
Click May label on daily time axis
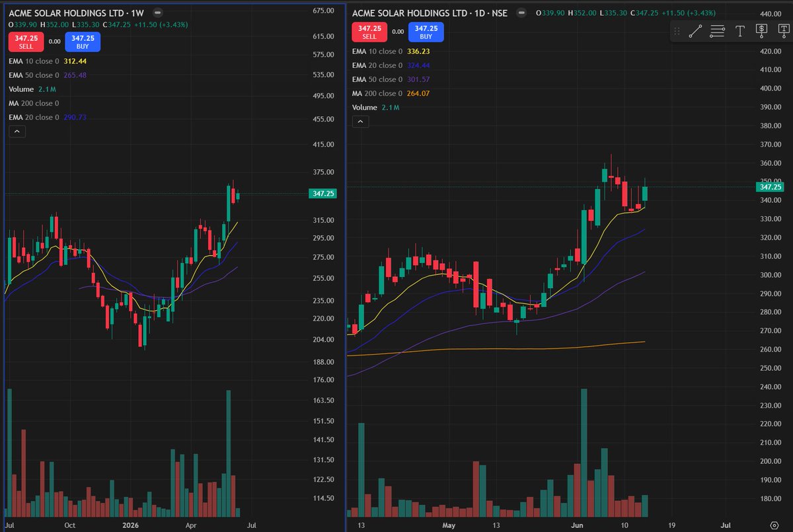pyautogui.click(x=449, y=525)
